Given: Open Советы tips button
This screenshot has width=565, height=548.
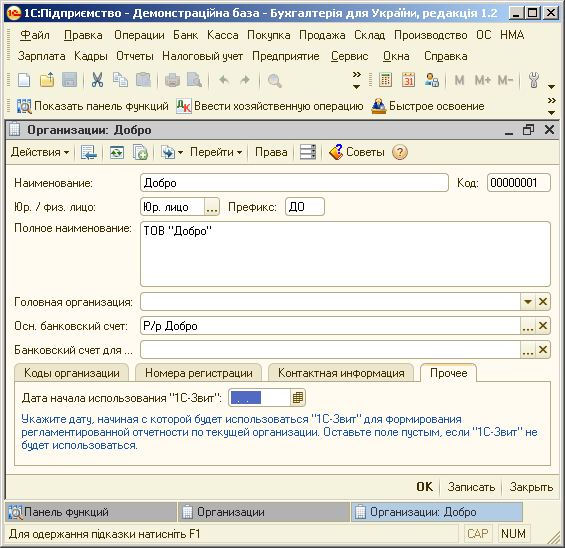Looking at the screenshot, I should [x=357, y=152].
